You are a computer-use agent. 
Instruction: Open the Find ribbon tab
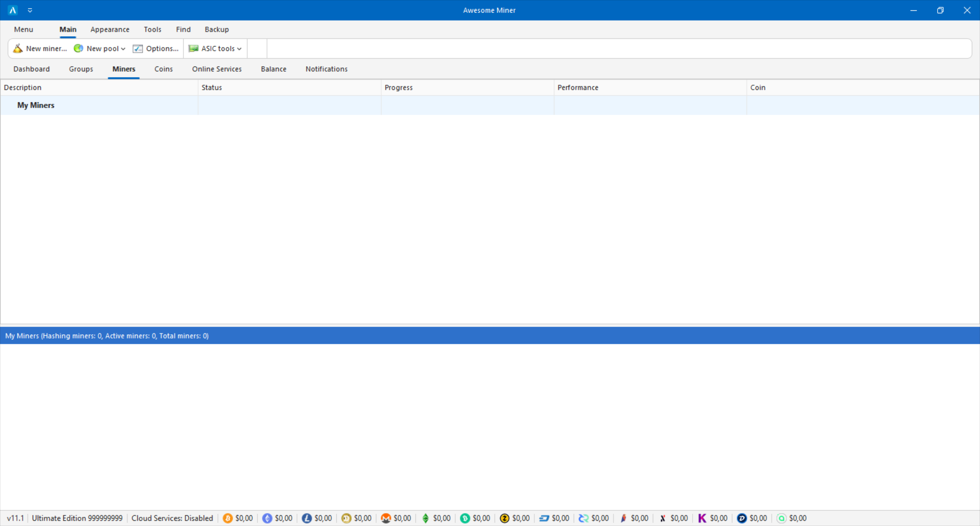[x=183, y=30]
